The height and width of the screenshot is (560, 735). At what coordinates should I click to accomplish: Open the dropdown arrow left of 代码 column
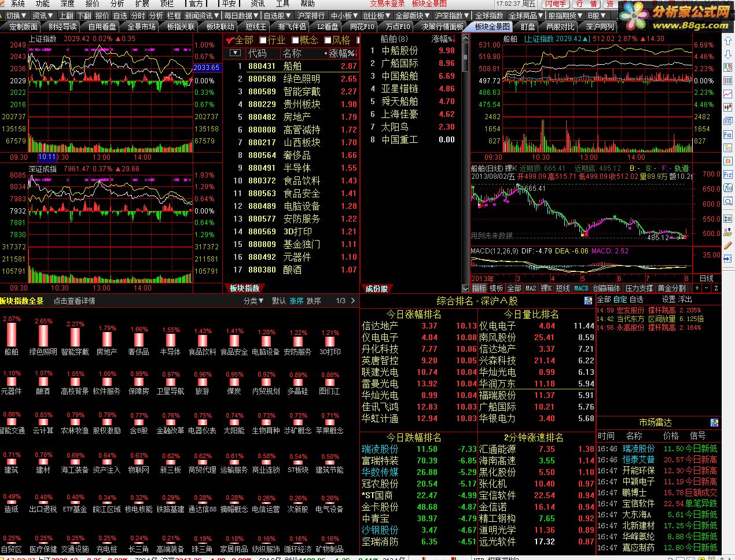click(x=234, y=53)
